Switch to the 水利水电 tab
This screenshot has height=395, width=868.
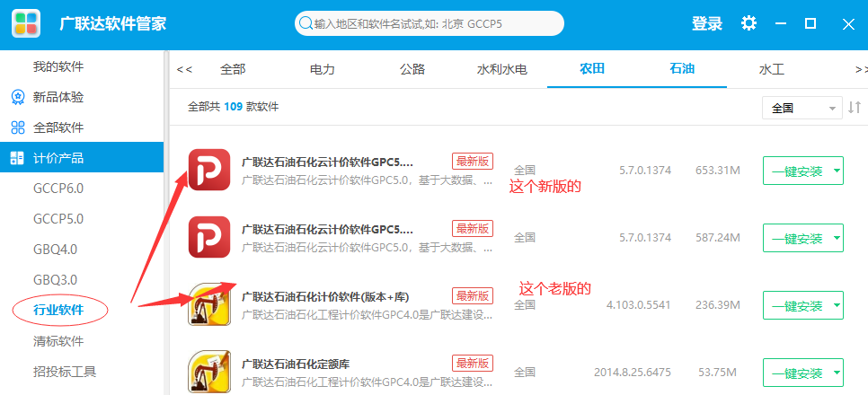(x=502, y=69)
